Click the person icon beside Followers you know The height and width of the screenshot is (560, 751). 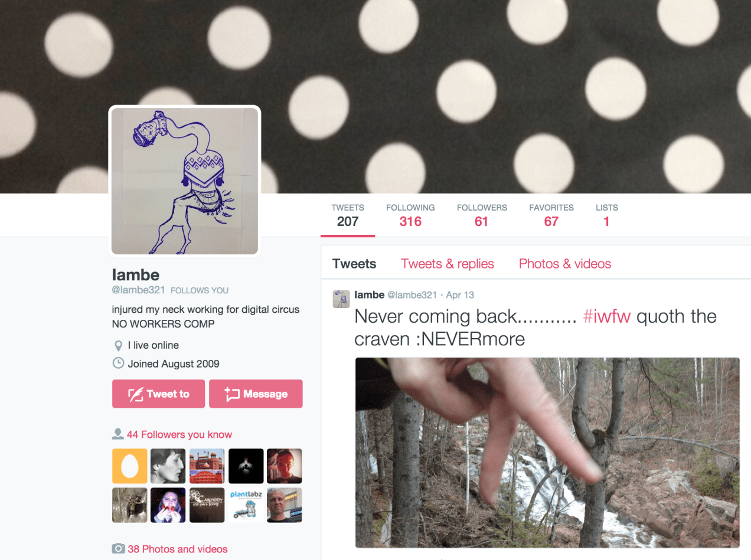(x=117, y=434)
